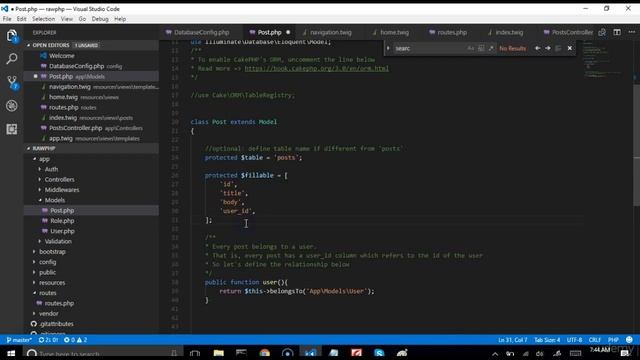Open Skype from the taskbar
The width and height of the screenshot is (640, 360).
[x=379, y=353]
